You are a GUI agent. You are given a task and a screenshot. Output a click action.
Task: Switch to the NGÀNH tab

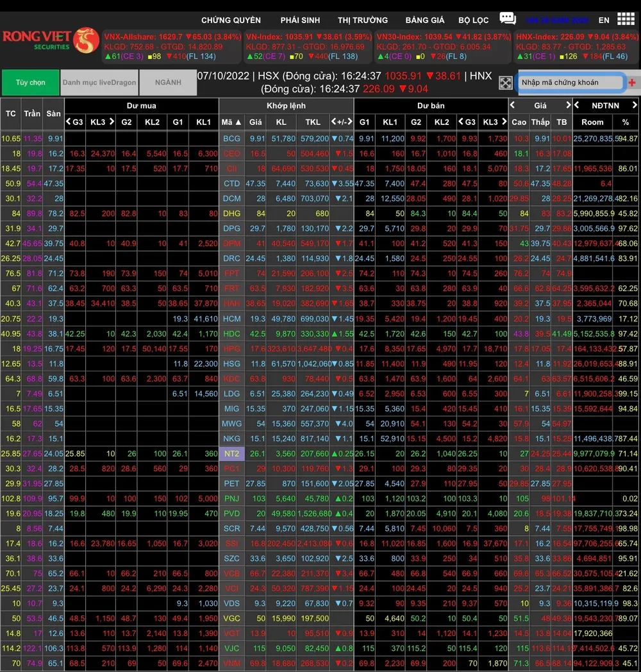167,83
